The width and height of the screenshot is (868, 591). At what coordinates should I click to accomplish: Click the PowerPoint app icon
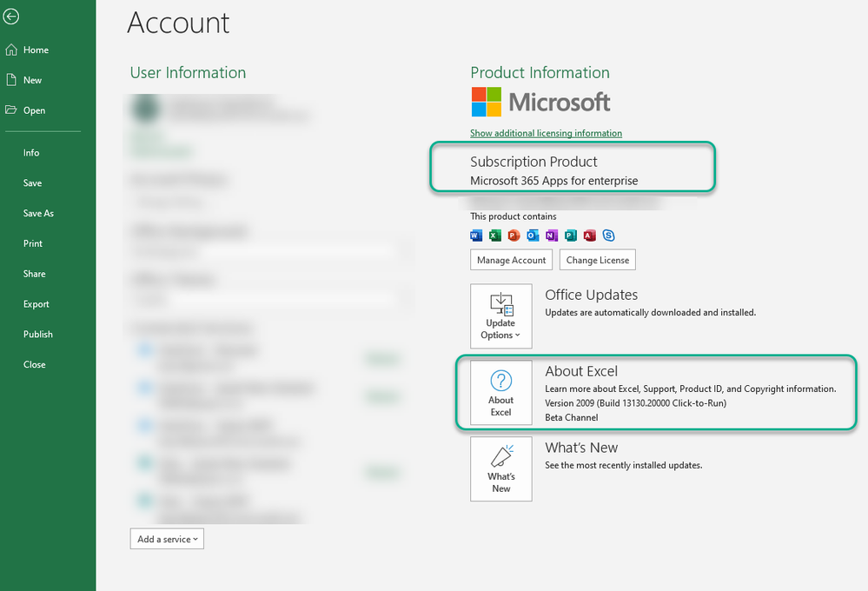(514, 236)
